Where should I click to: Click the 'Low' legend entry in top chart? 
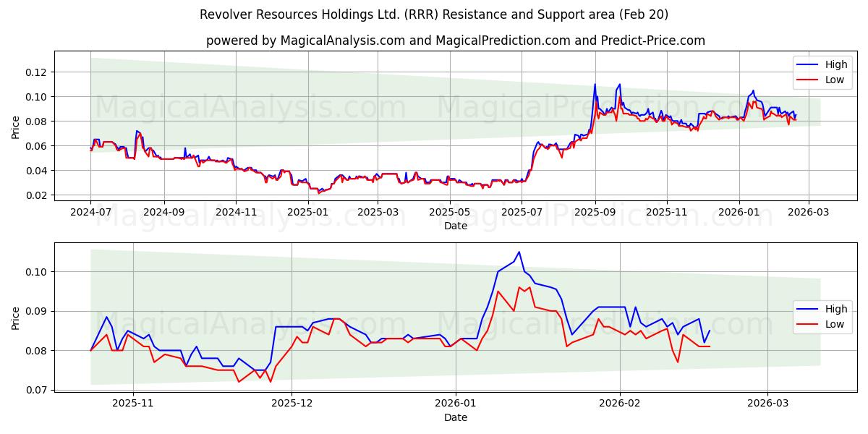pos(820,80)
